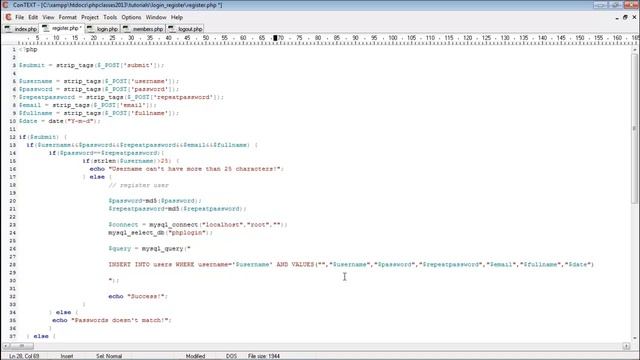
Task: Click the 'Modified' status bar entry
Action: pos(196,356)
